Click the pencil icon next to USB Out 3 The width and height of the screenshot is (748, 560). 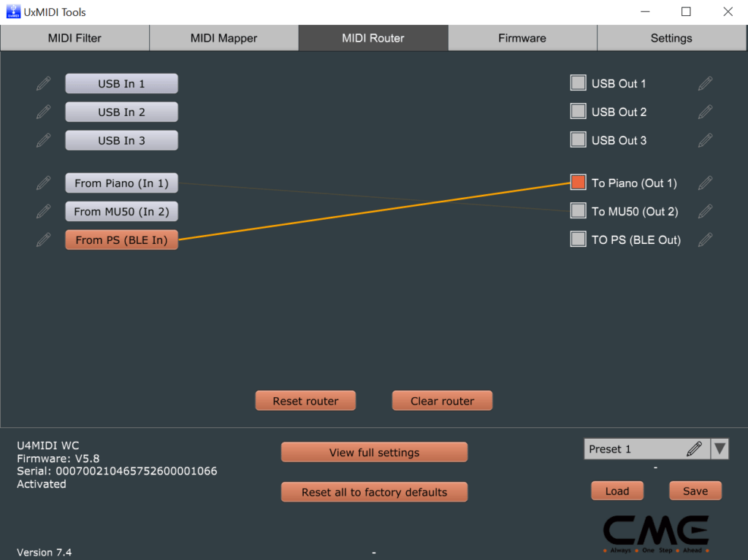pos(705,139)
